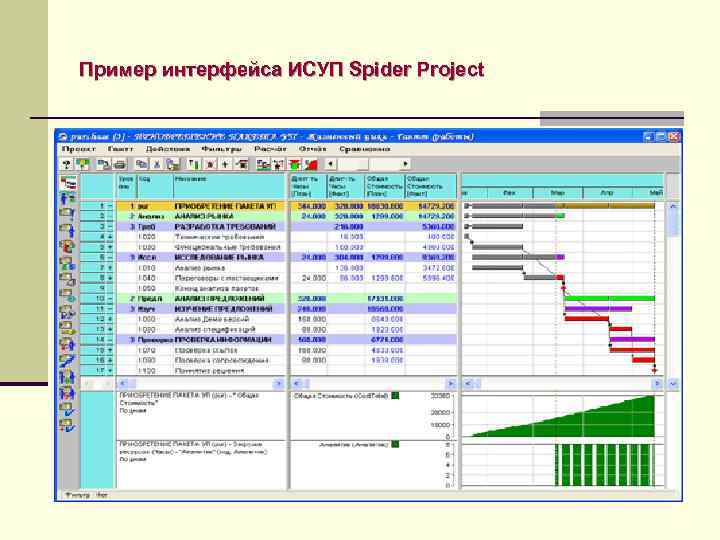Click the traffic light toolbar icon
Screen dimensions: 720x540
295,164
